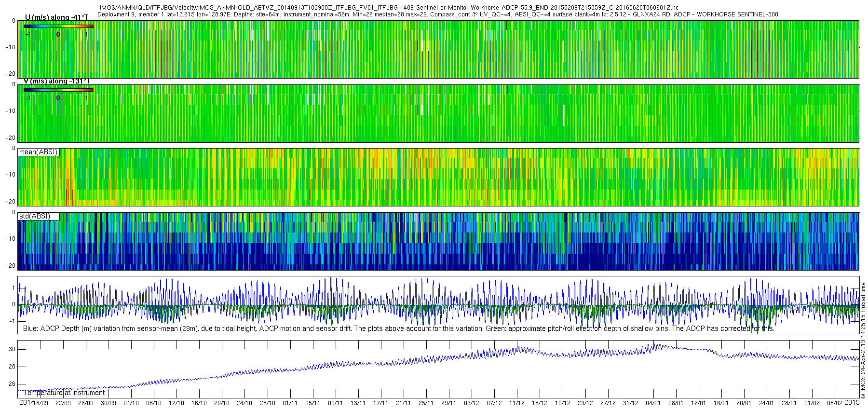Screen dimensions: 868x410
Task: Click the 24/10 date tick label
Action: pyautogui.click(x=244, y=403)
